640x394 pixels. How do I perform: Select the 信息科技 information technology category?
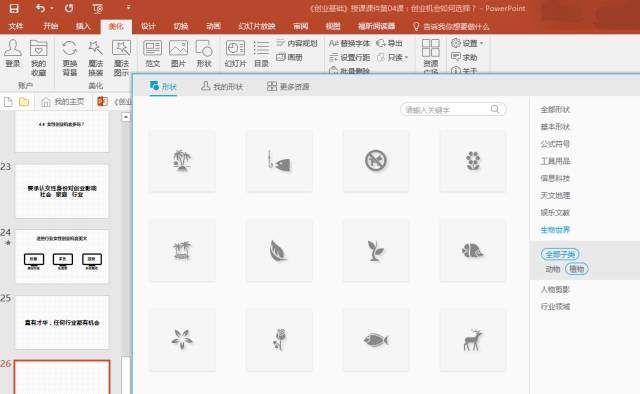555,178
